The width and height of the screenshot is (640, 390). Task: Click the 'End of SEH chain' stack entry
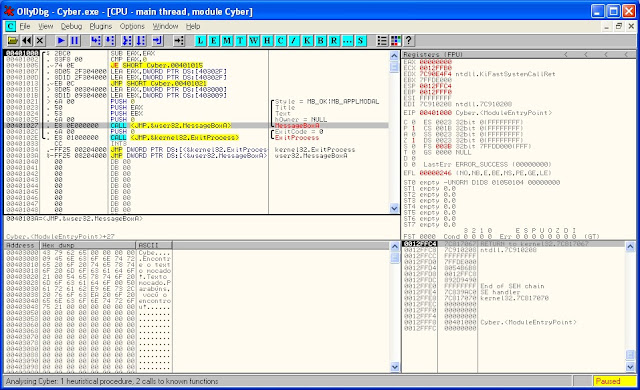click(x=512, y=286)
